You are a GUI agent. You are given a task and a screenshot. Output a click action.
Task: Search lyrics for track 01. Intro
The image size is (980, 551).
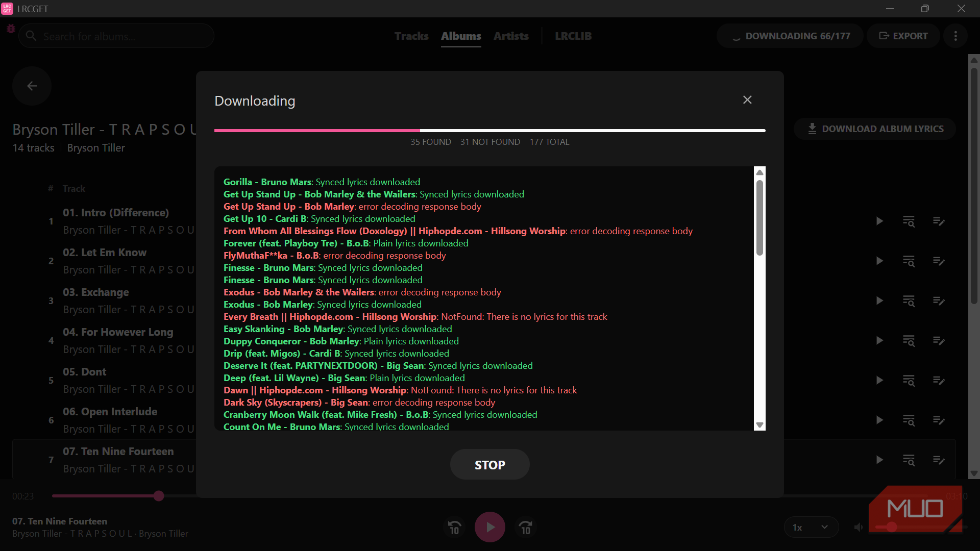(909, 221)
